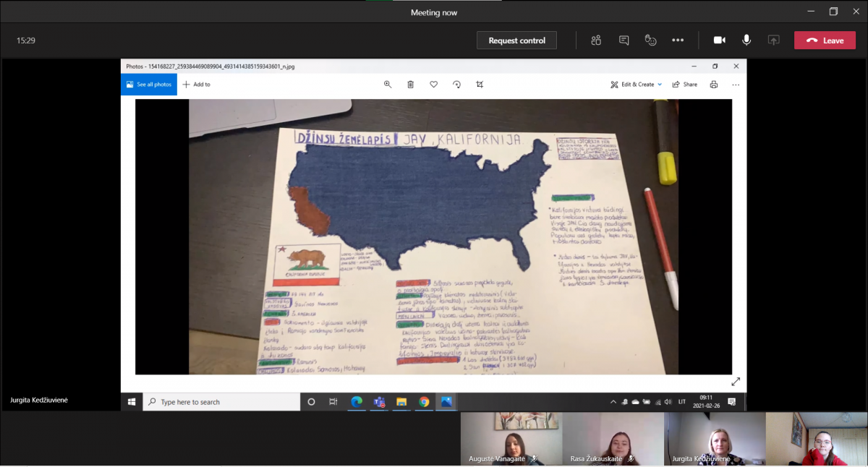Screen dimensions: 868x467
Task: Select Rasa Žukauskaite's video thumbnail
Action: (x=613, y=440)
